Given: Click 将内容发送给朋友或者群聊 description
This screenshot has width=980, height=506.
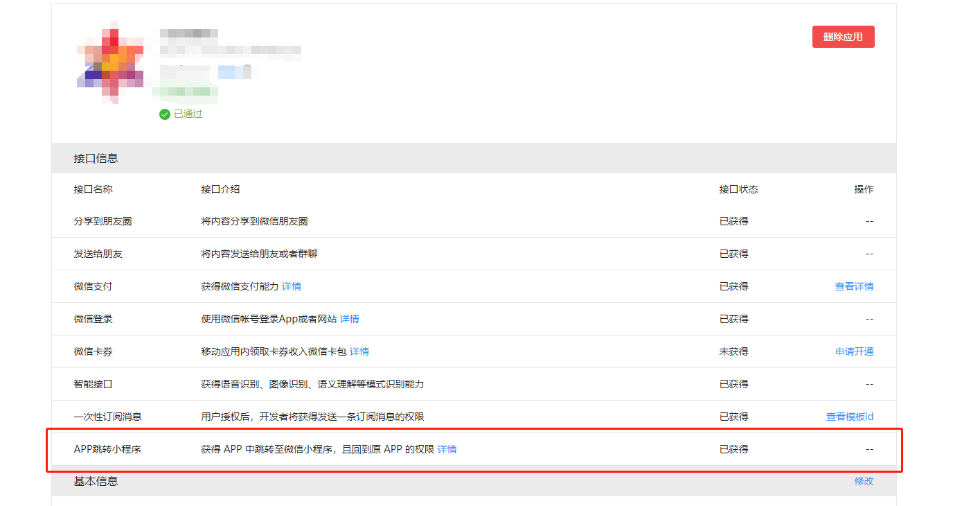Looking at the screenshot, I should click(x=260, y=254).
